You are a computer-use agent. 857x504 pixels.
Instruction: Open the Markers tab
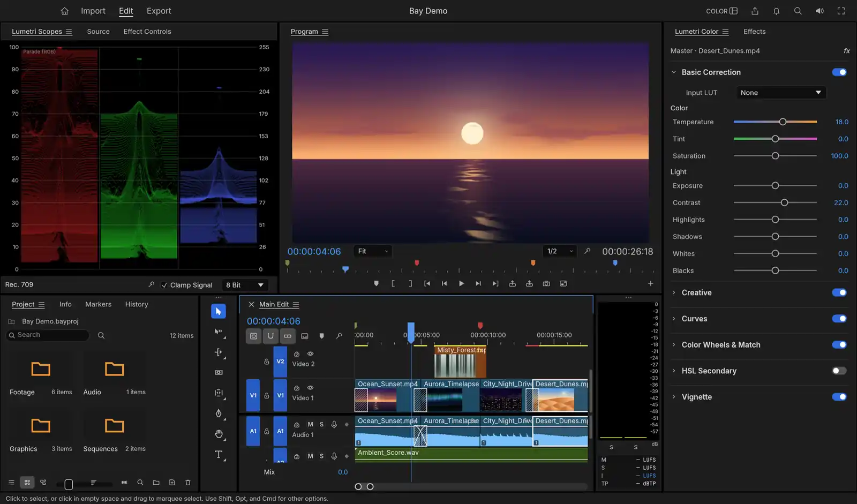pyautogui.click(x=99, y=304)
